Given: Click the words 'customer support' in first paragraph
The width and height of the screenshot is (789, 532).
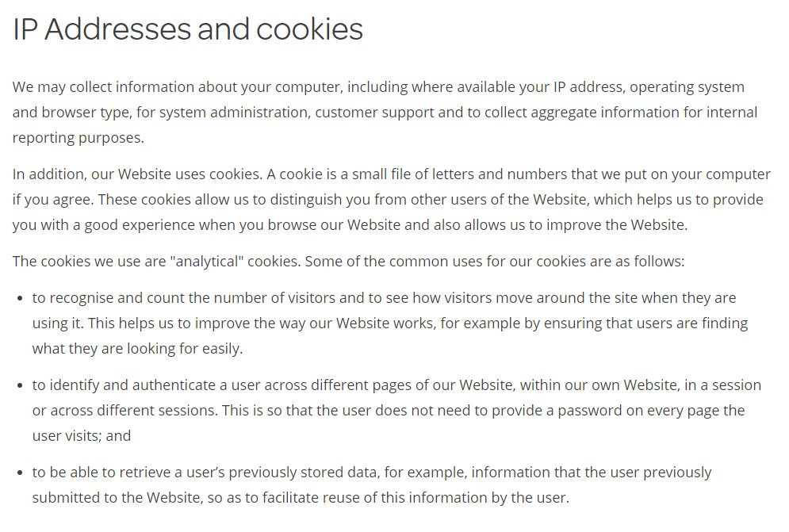Looking at the screenshot, I should (x=374, y=112).
